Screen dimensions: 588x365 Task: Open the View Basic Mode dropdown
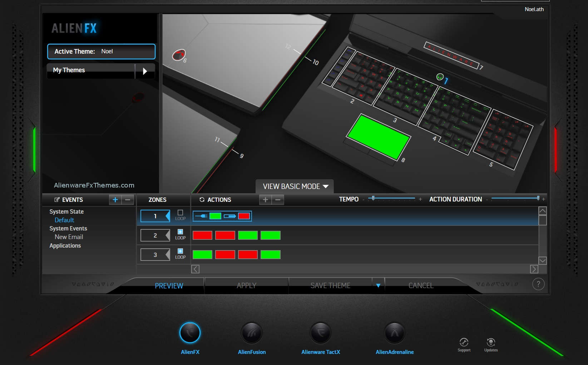[x=295, y=186]
